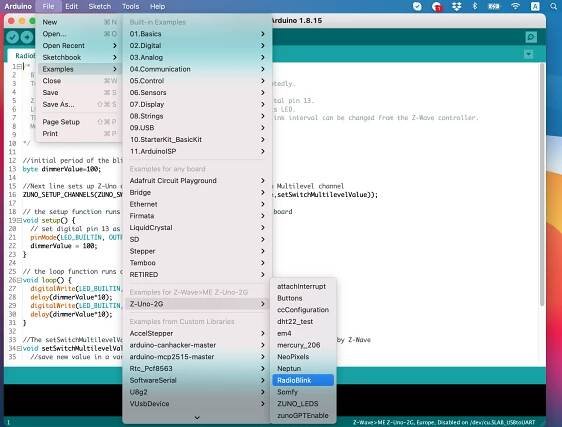Viewport: 562px width, 427px height.
Task: Collapse the setup function fold marker
Action: pos(19,220)
